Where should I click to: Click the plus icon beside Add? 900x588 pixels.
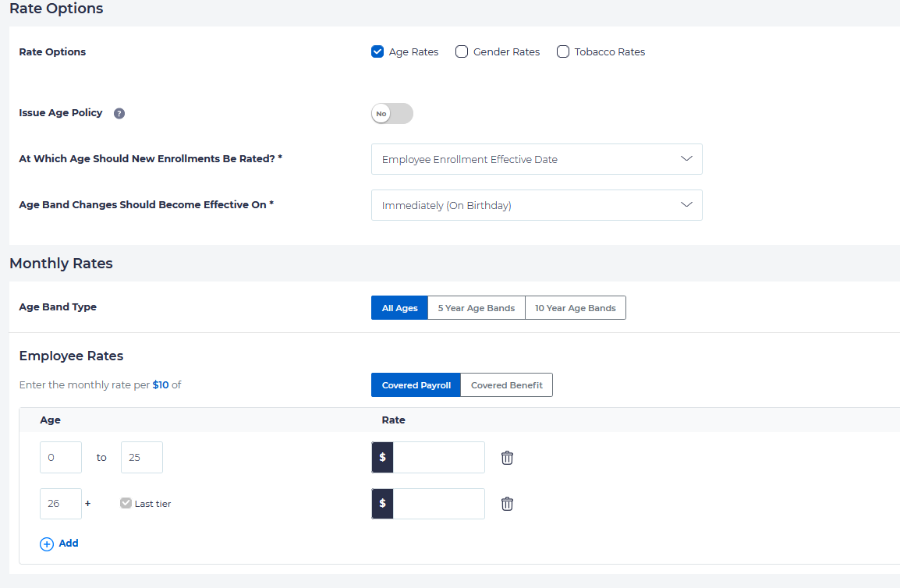[x=47, y=544]
